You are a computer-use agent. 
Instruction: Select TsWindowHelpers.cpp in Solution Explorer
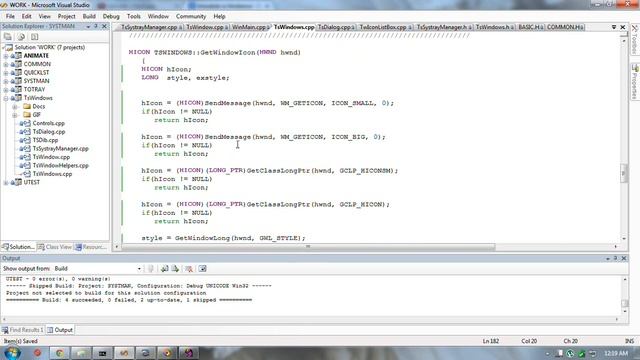pyautogui.click(x=60, y=165)
